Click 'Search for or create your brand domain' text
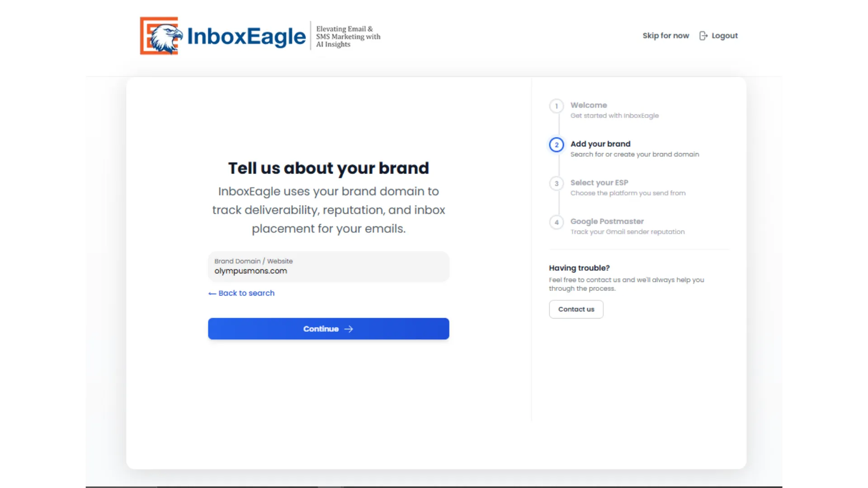 tap(634, 155)
